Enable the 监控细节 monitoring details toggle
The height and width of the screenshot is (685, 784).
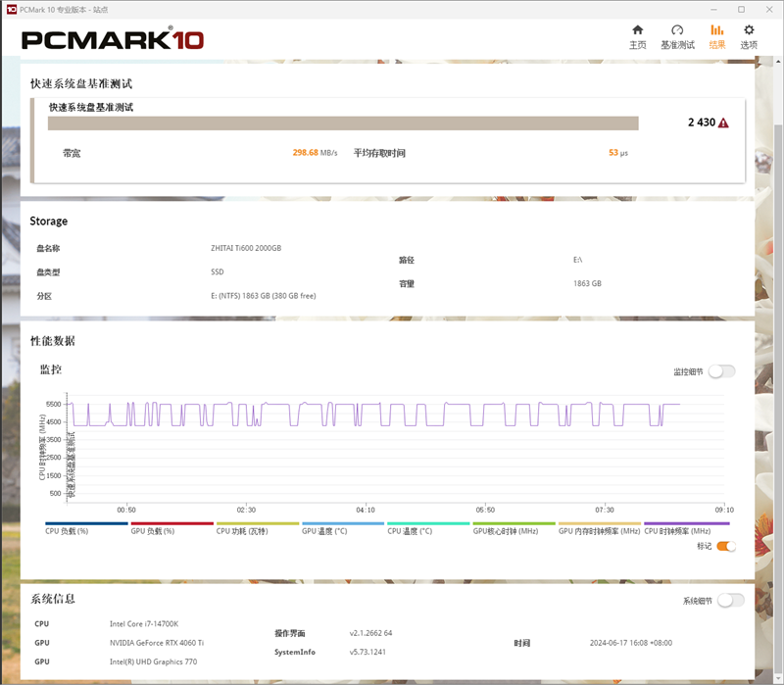pos(722,371)
